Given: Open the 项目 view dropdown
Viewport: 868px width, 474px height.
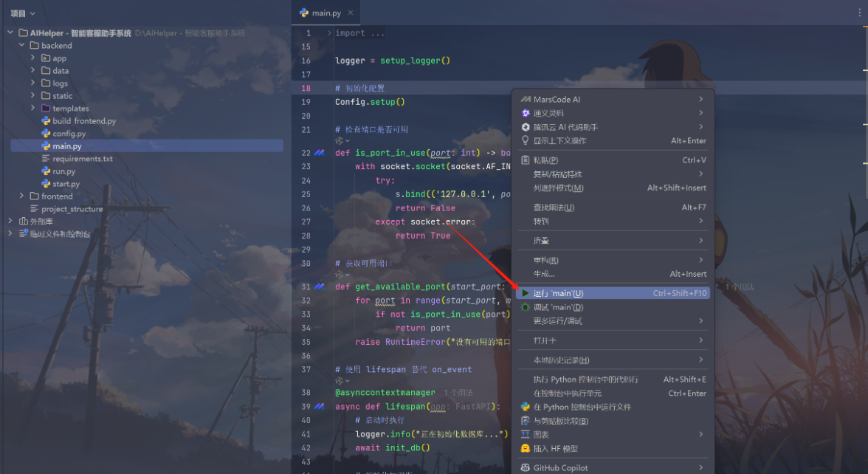Looking at the screenshot, I should coord(23,13).
